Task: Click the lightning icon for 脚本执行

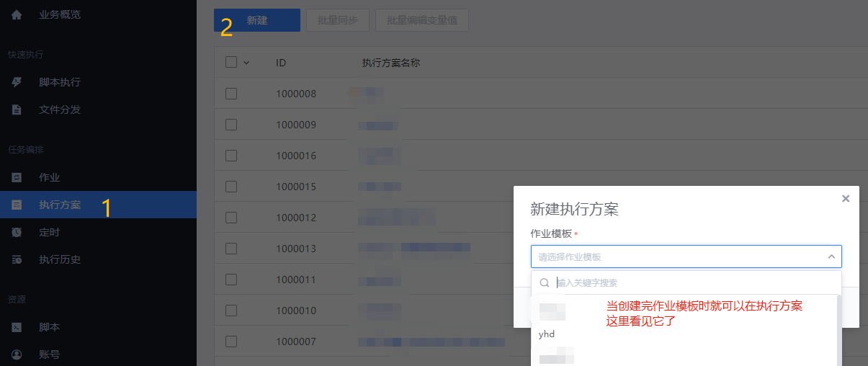Action: point(17,82)
